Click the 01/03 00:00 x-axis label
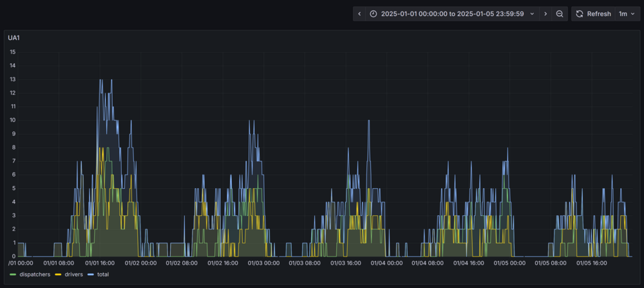This screenshot has width=644, height=288. tap(263, 263)
